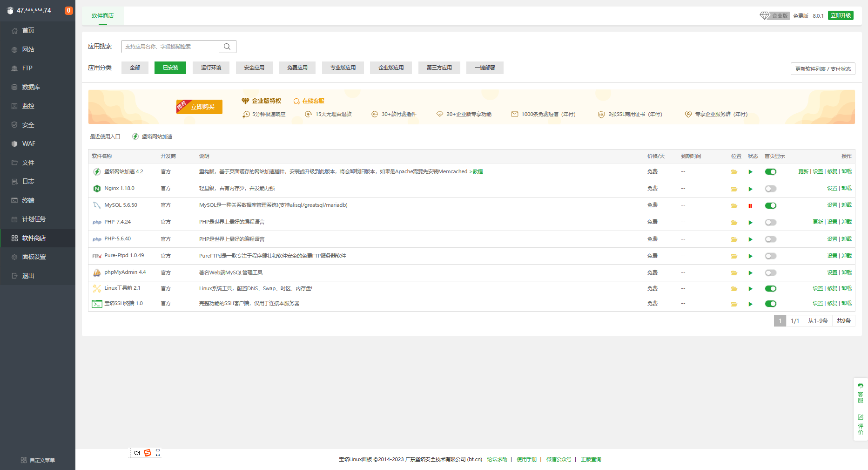Disable homepage display for Linux工具箱 2.1
868x470 pixels.
(x=771, y=289)
